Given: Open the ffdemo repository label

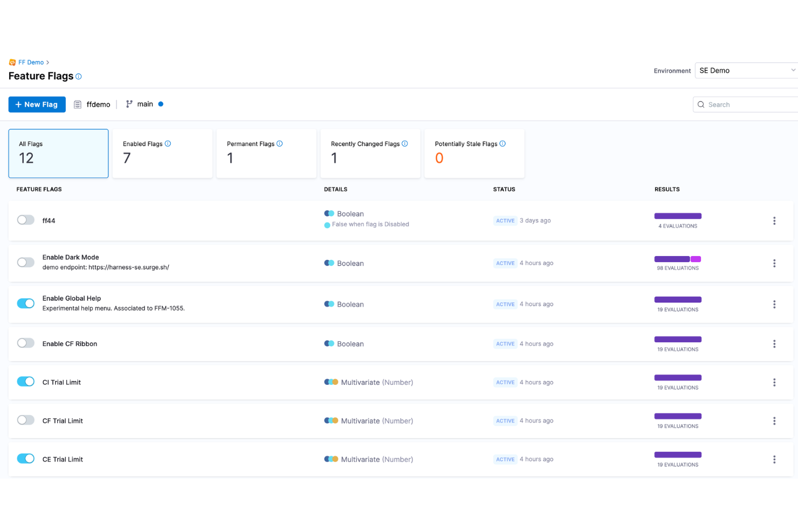Looking at the screenshot, I should 98,105.
